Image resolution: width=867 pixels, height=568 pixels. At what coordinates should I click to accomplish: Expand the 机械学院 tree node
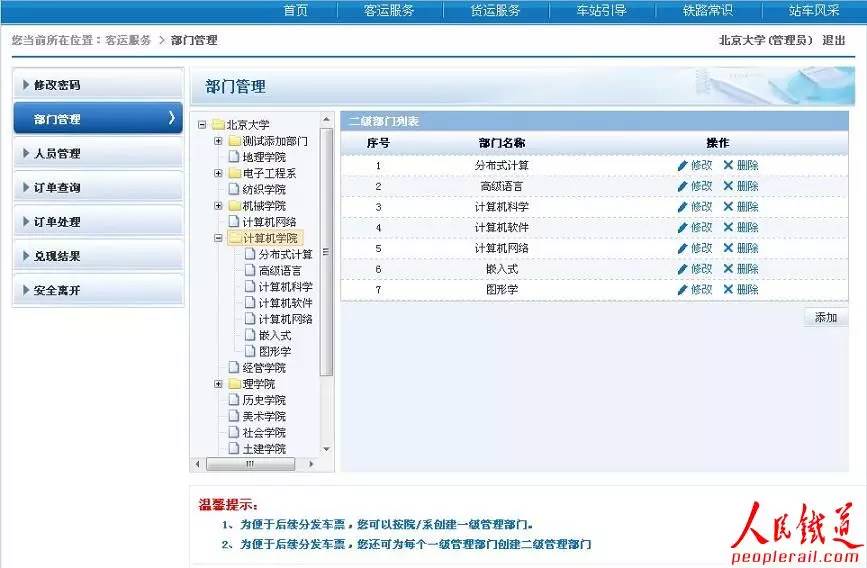[218, 206]
